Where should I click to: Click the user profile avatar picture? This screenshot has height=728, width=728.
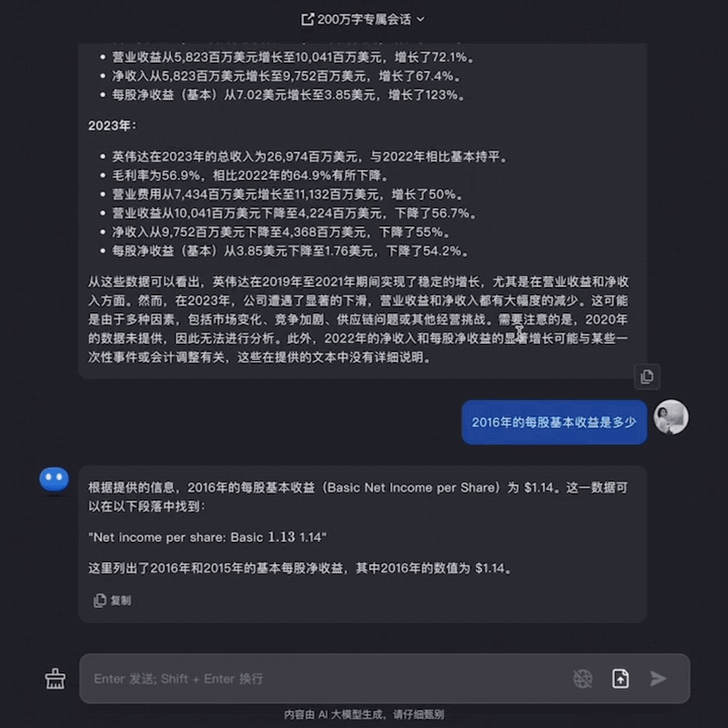671,417
